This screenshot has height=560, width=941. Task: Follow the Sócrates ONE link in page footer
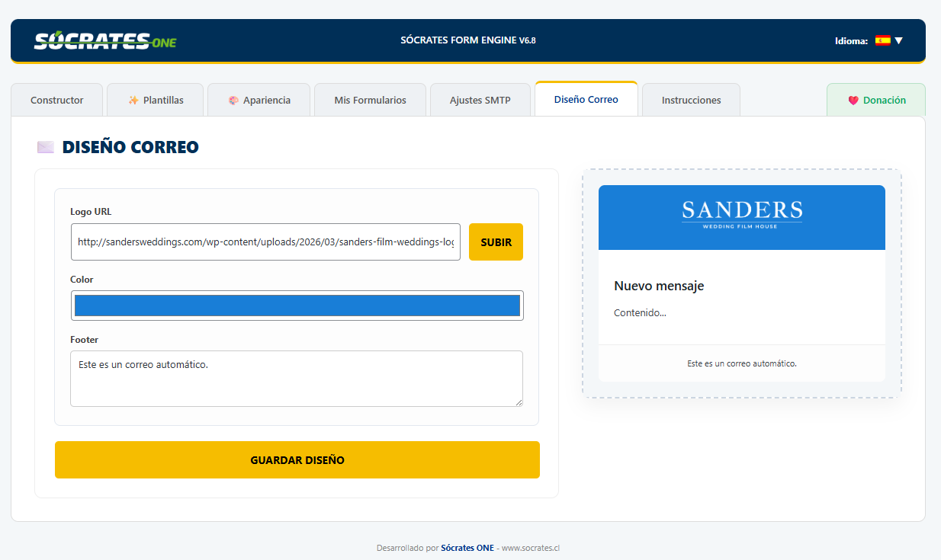[x=467, y=548]
